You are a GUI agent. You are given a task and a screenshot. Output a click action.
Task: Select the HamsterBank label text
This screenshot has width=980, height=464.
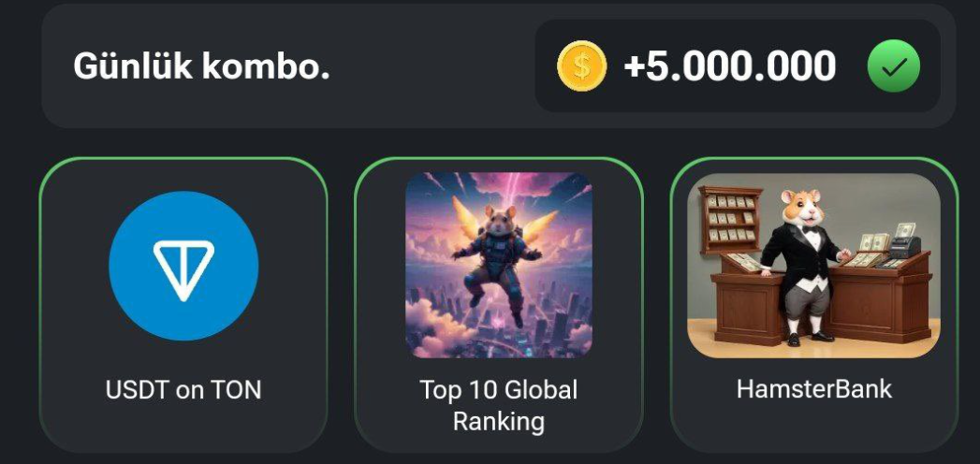click(813, 389)
